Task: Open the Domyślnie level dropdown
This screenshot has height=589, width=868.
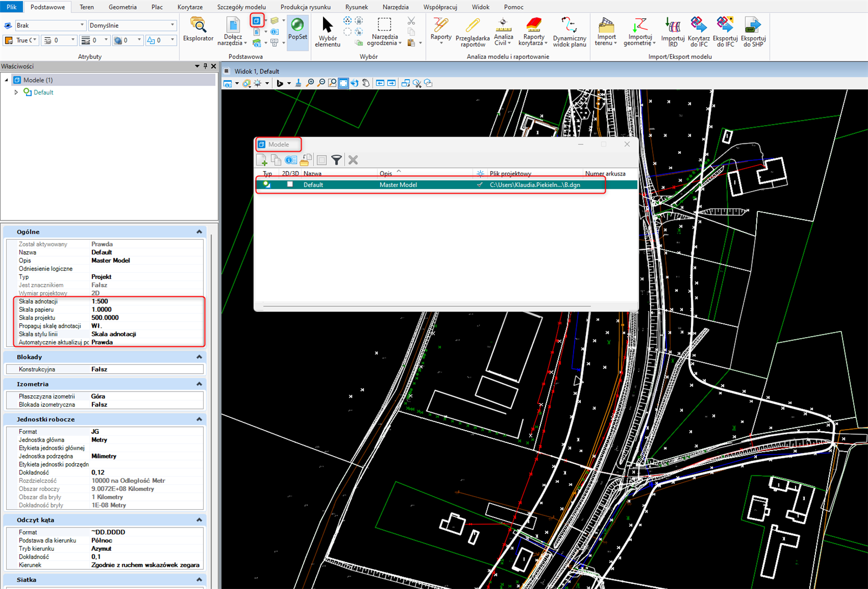Action: [172, 25]
